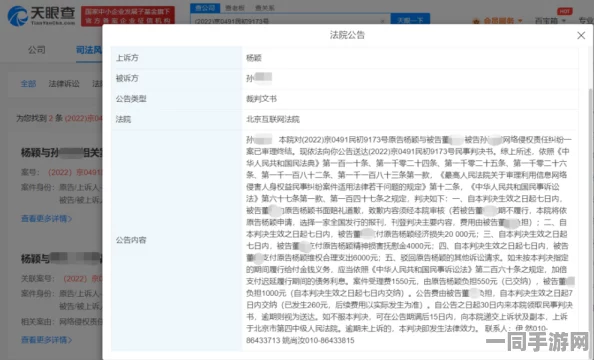This screenshot has height=360, width=594.
Task: Select the 全部 filter in the background page
Action: pyautogui.click(x=28, y=84)
